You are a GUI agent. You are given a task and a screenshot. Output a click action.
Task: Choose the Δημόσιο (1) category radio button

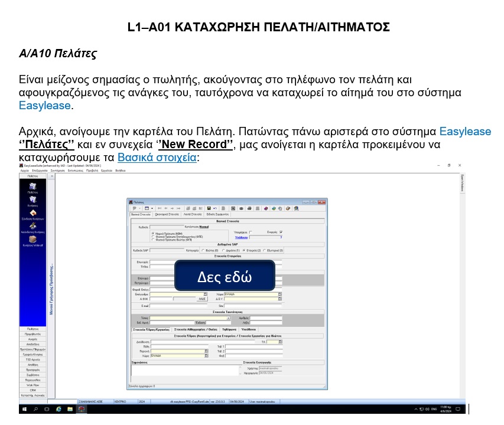click(223, 250)
